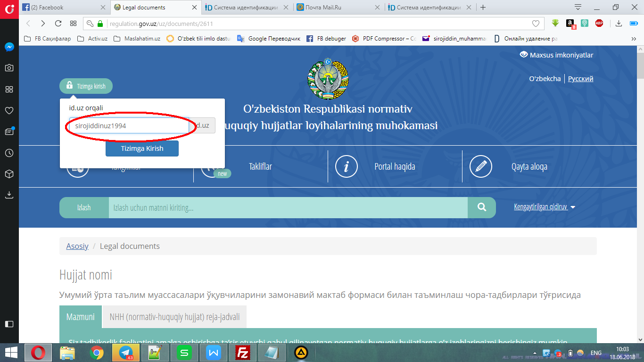Open the tab menu list icon
The width and height of the screenshot is (644, 362).
tap(578, 7)
